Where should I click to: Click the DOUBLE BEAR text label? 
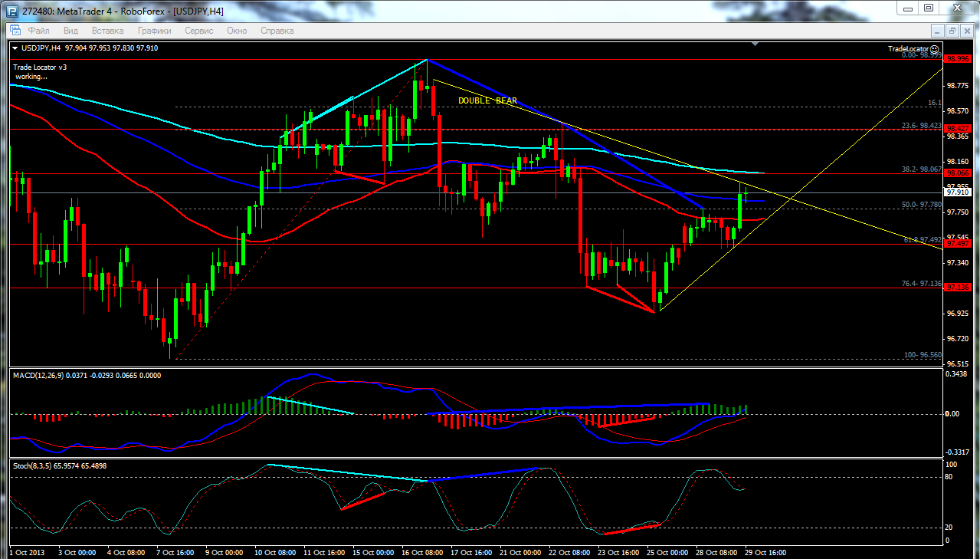487,100
